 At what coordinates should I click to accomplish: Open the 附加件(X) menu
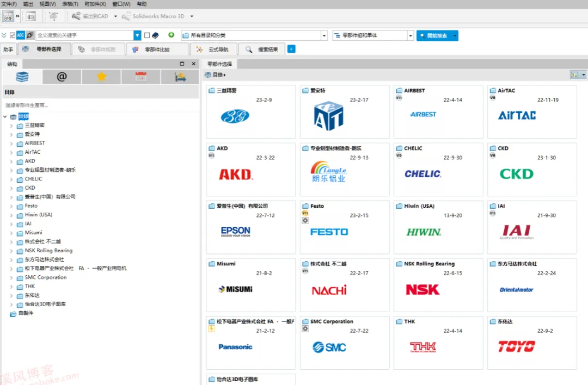(95, 4)
